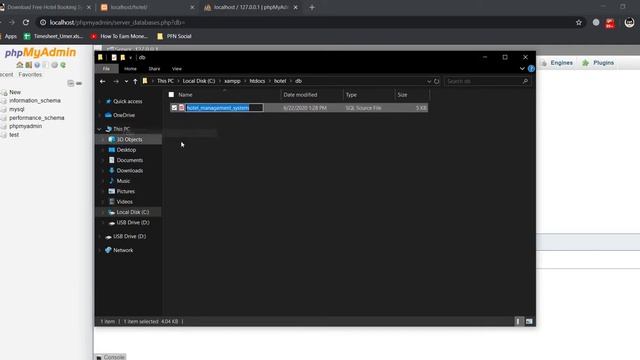Viewport: 640px width, 360px height.
Task: Open information_schema database
Action: [x=35, y=100]
